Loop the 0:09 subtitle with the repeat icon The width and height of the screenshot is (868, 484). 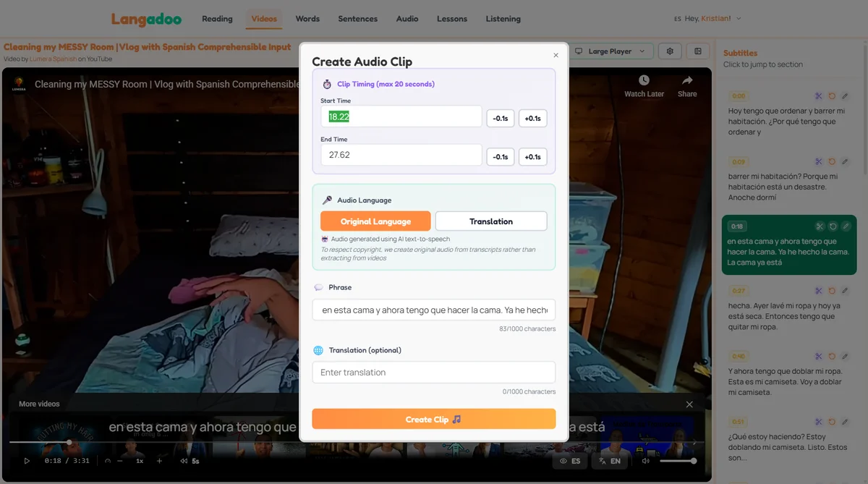(832, 161)
